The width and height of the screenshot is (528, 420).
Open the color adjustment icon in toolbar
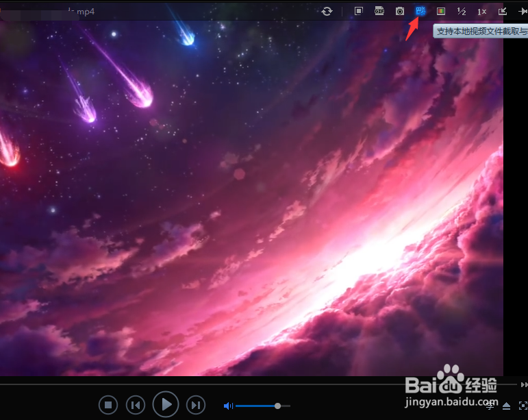[x=441, y=12]
